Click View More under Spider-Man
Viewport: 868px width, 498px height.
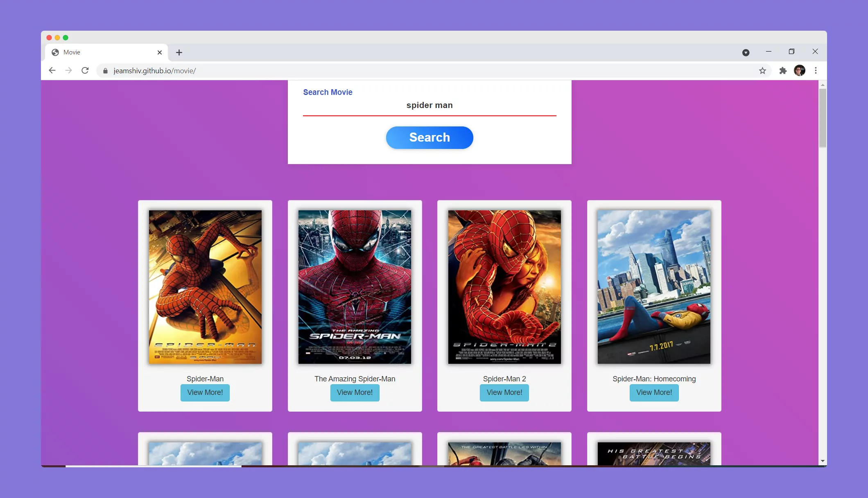205,392
